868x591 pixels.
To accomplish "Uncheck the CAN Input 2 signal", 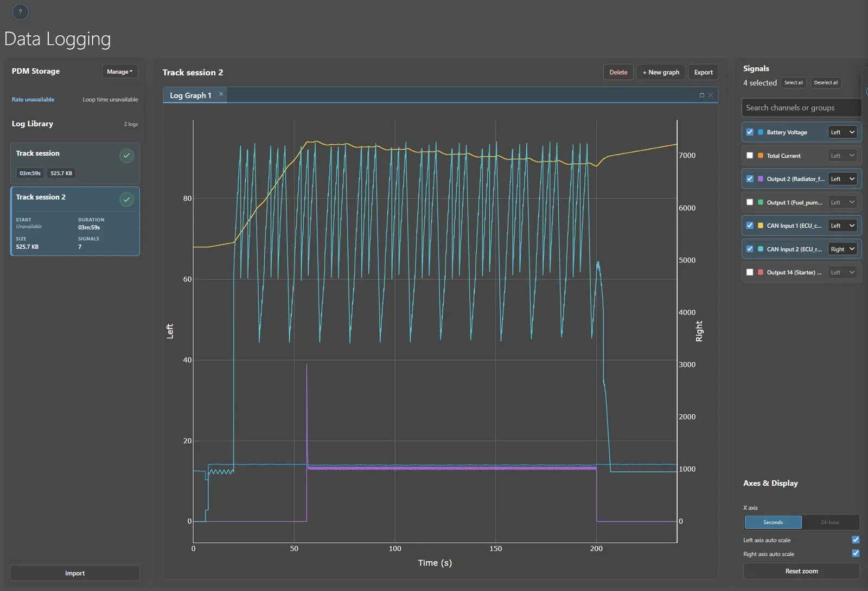I will (750, 249).
